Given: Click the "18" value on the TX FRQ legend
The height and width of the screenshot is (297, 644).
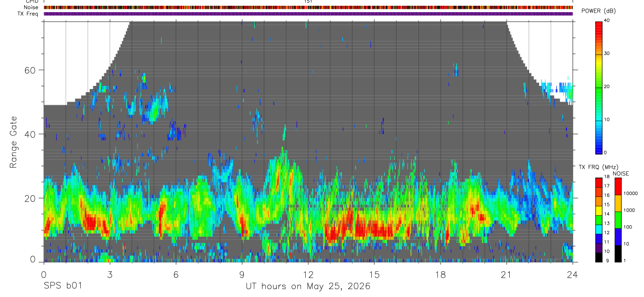Looking at the screenshot, I should 607,177.
